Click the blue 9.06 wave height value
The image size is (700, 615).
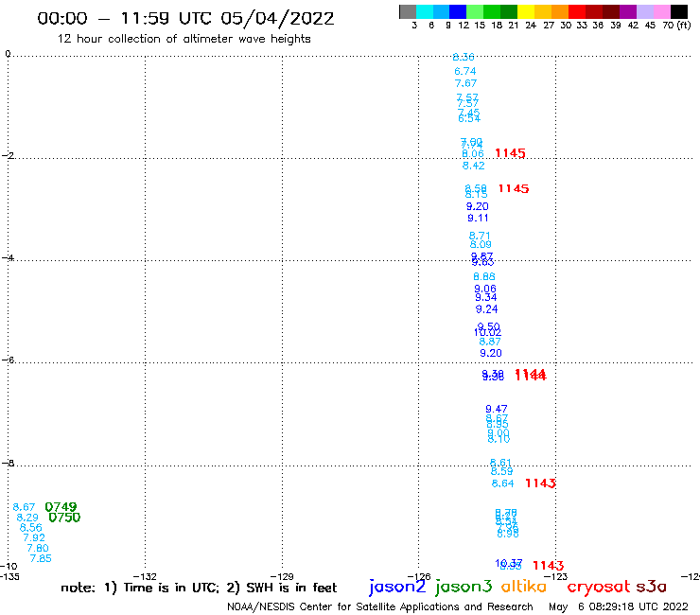click(x=485, y=289)
